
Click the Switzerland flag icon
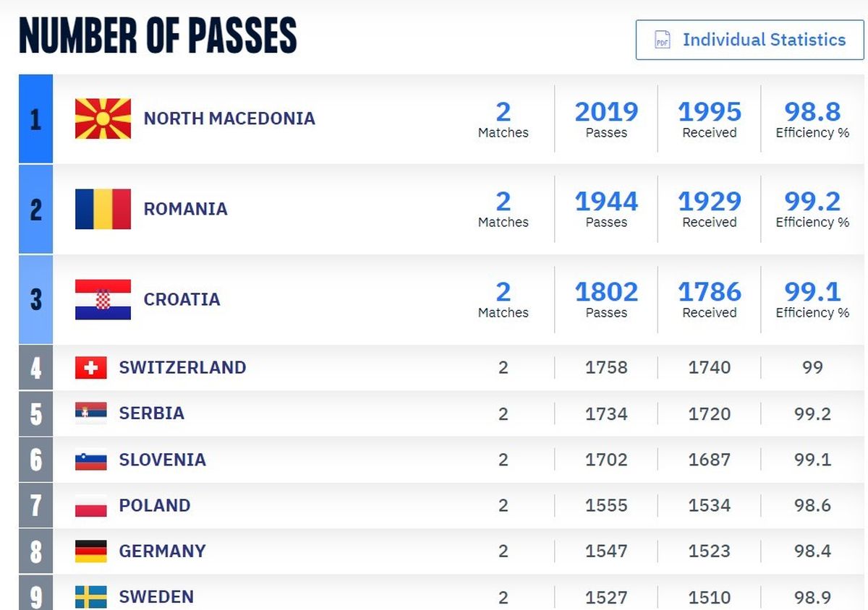point(91,368)
